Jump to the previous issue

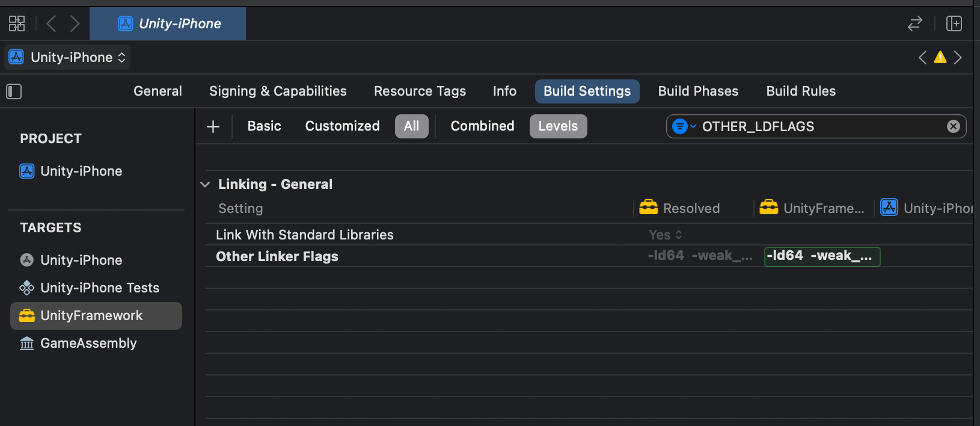click(x=922, y=57)
